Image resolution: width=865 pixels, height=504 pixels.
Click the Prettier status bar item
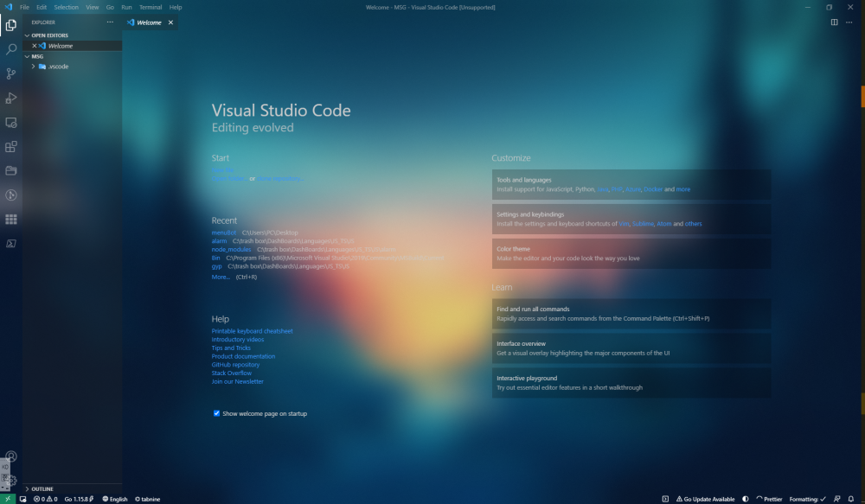click(x=769, y=499)
